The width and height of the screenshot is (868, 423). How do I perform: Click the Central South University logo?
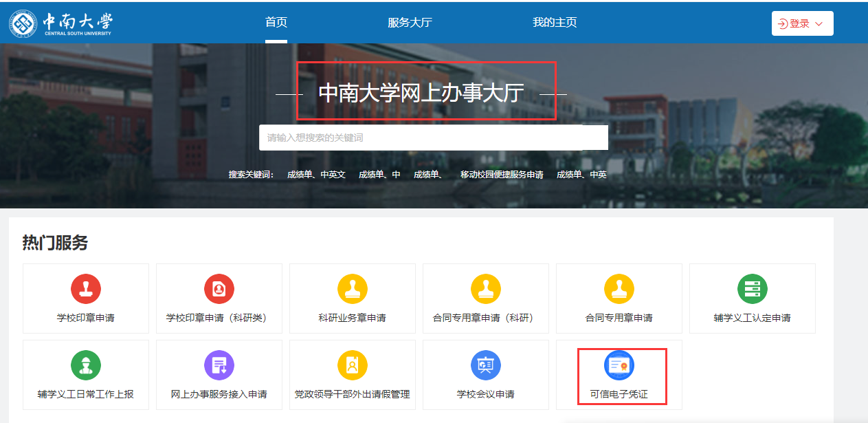click(60, 23)
